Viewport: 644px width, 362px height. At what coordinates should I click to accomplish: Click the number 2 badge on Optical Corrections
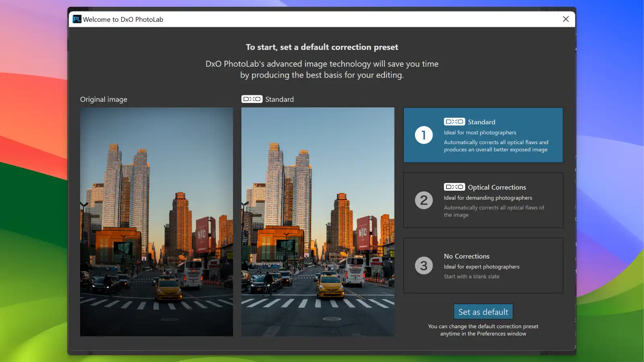pos(423,200)
